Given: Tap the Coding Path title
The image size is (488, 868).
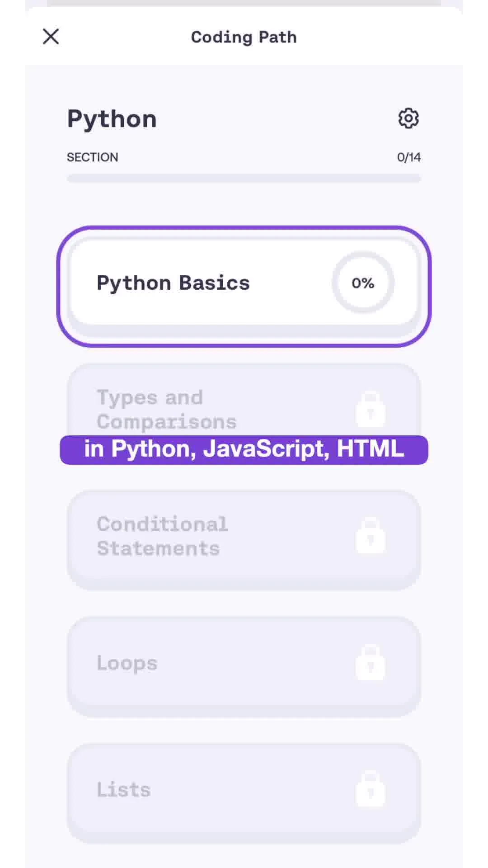Looking at the screenshot, I should 244,37.
